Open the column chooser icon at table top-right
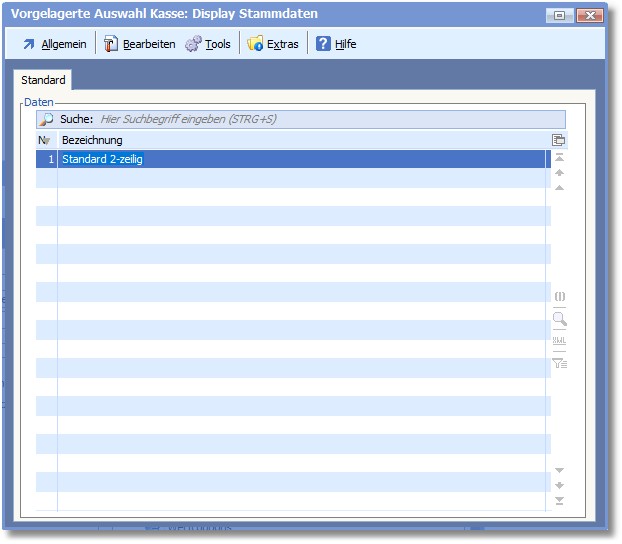 point(559,140)
